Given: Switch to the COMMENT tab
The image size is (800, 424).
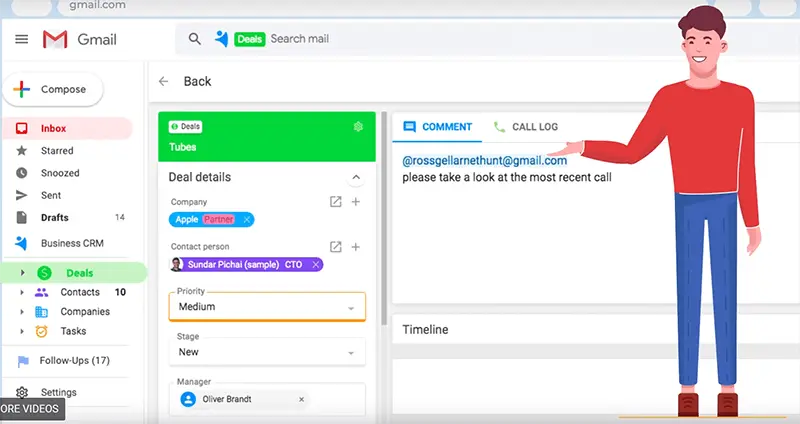Looking at the screenshot, I should [437, 127].
